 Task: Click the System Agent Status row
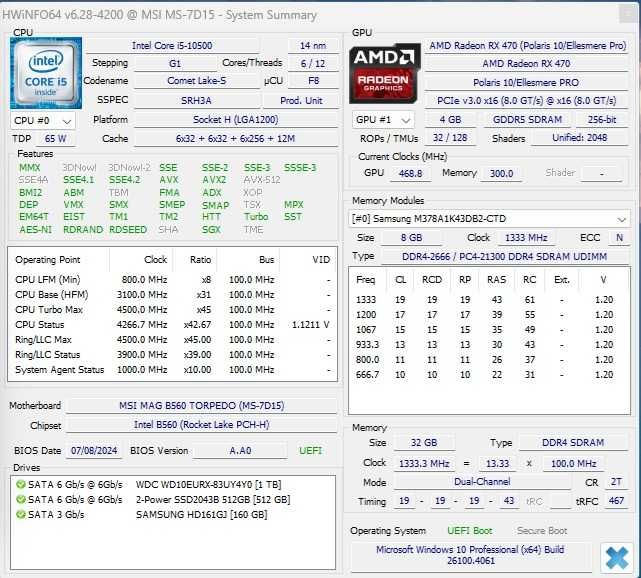pyautogui.click(x=172, y=370)
